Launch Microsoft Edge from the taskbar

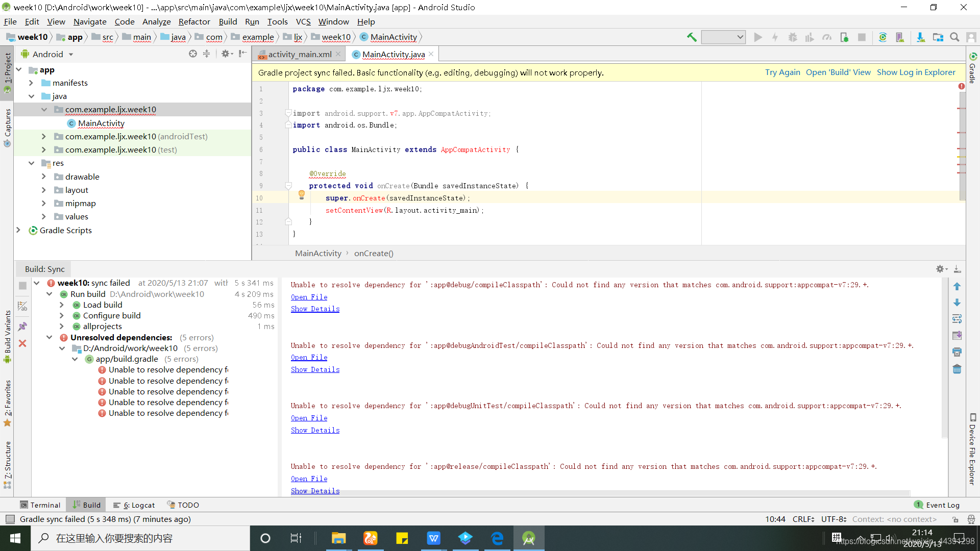(497, 538)
